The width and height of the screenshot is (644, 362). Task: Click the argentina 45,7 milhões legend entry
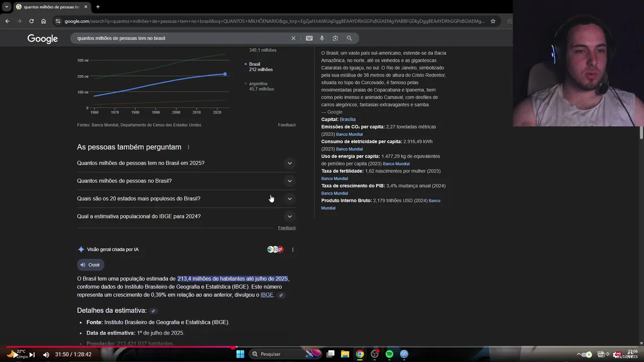coord(261,86)
